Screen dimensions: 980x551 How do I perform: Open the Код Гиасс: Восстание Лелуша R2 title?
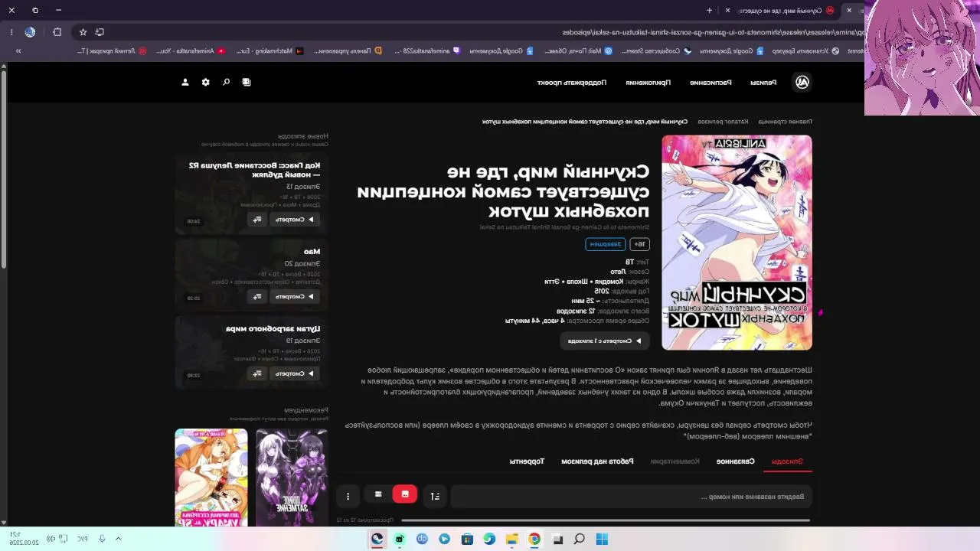pos(254,170)
